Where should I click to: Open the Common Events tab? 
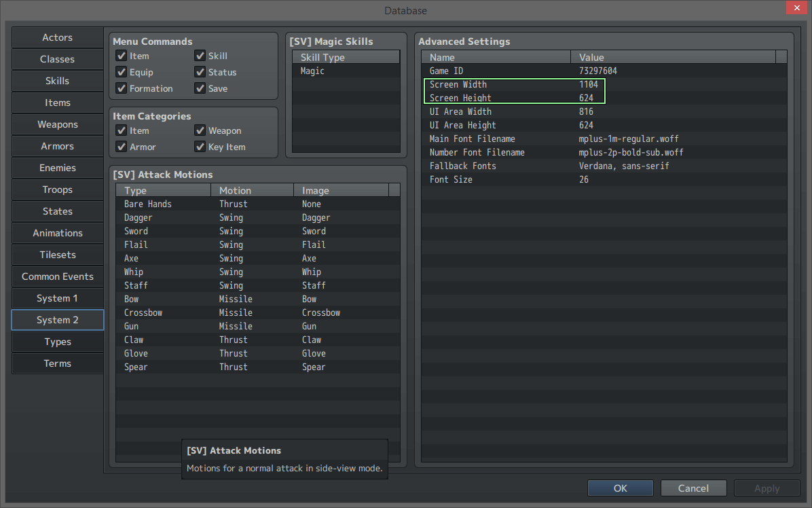[58, 276]
